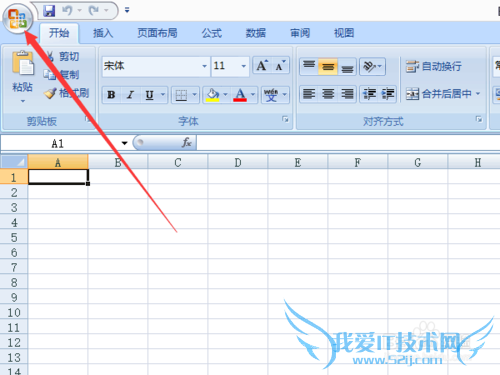Toggle bold formatting
This screenshot has width=500, height=375.
(x=111, y=95)
